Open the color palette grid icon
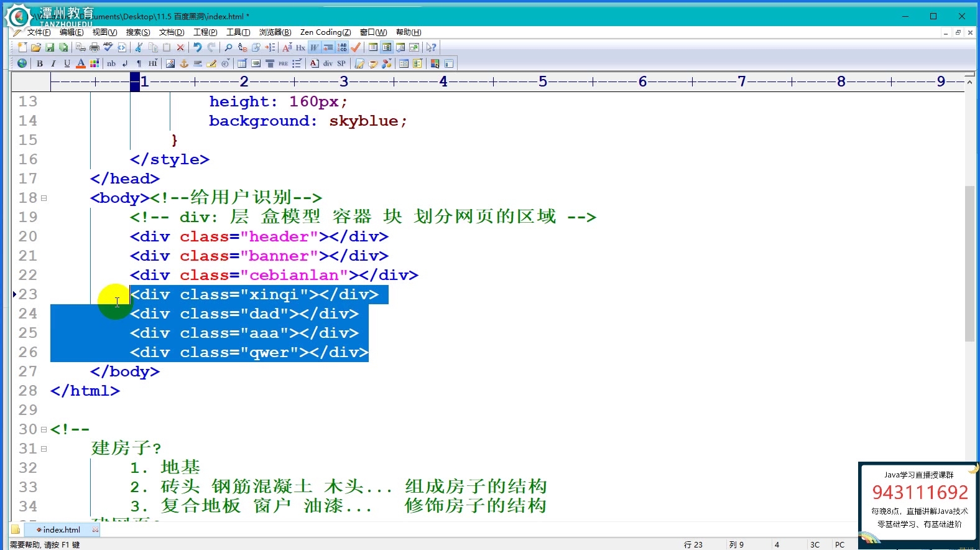 tap(95, 63)
